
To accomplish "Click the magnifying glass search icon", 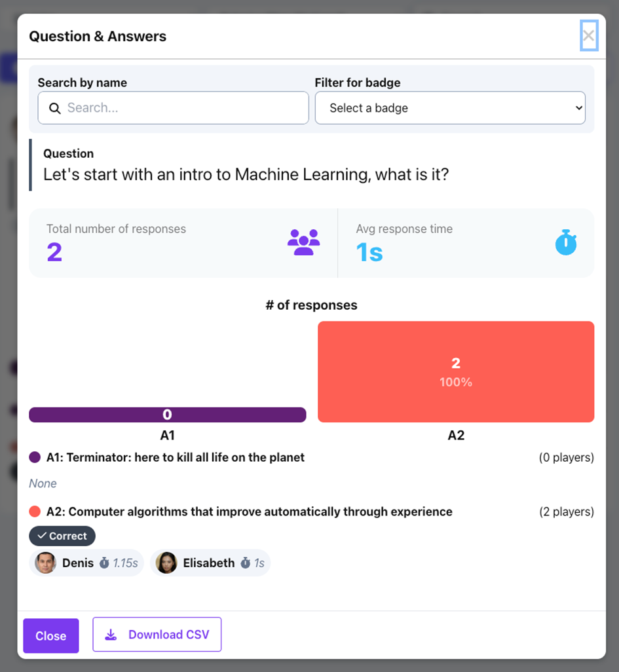I will pyautogui.click(x=55, y=107).
